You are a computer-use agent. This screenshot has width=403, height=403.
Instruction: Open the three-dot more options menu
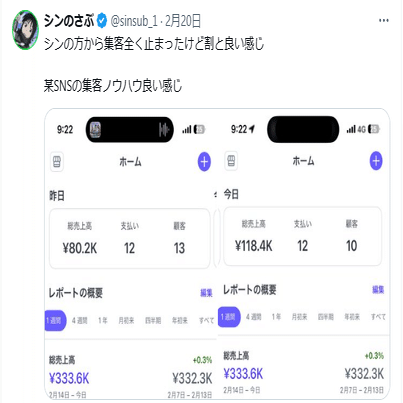pyautogui.click(x=384, y=21)
